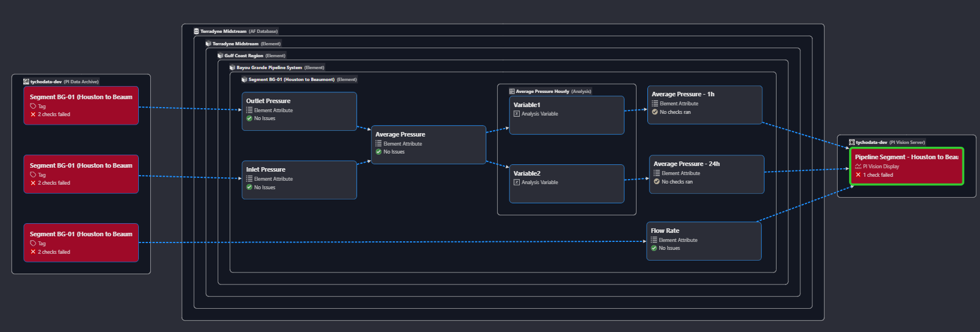Click 'No Issues' text in Inlet Pressure node
The image size is (980, 332).
click(x=265, y=188)
